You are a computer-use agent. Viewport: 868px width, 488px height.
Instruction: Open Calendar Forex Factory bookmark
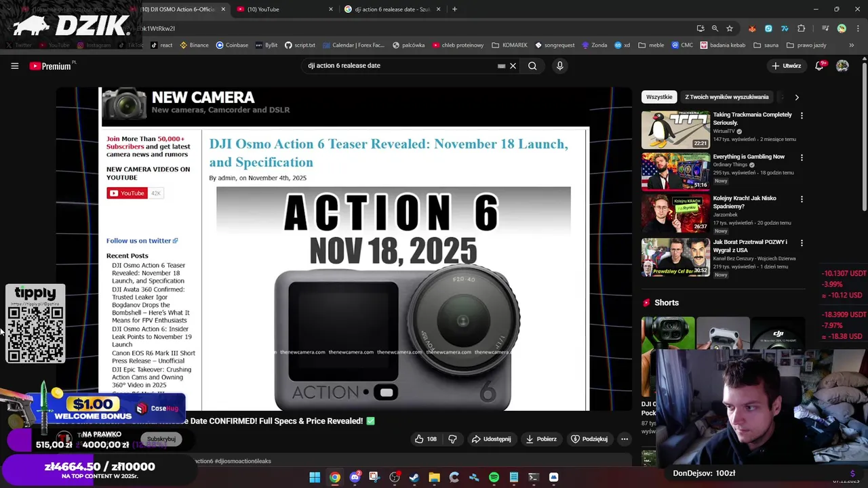click(353, 45)
